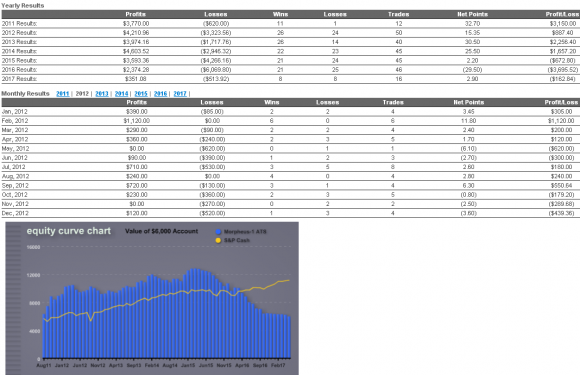Click the 'Nov, 2012' row label

click(x=15, y=204)
